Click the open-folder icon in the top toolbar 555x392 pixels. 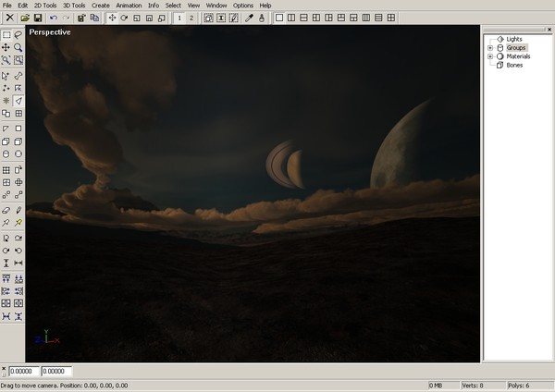coord(25,18)
